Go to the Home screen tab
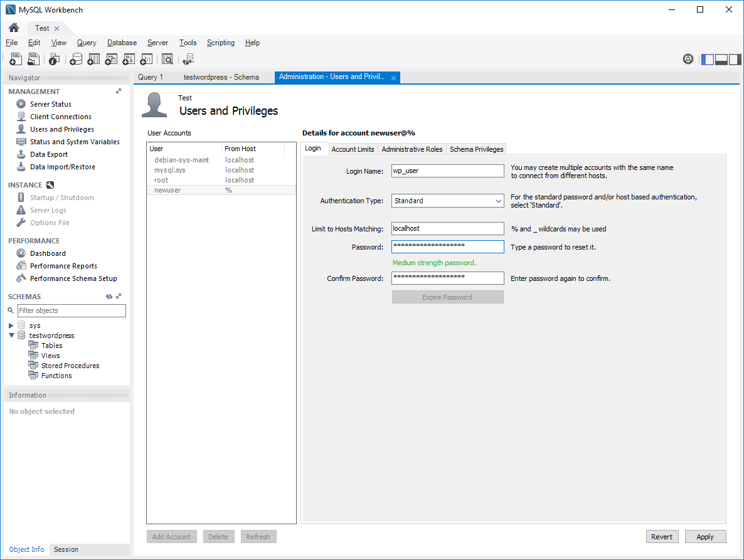744x560 pixels. click(x=14, y=28)
